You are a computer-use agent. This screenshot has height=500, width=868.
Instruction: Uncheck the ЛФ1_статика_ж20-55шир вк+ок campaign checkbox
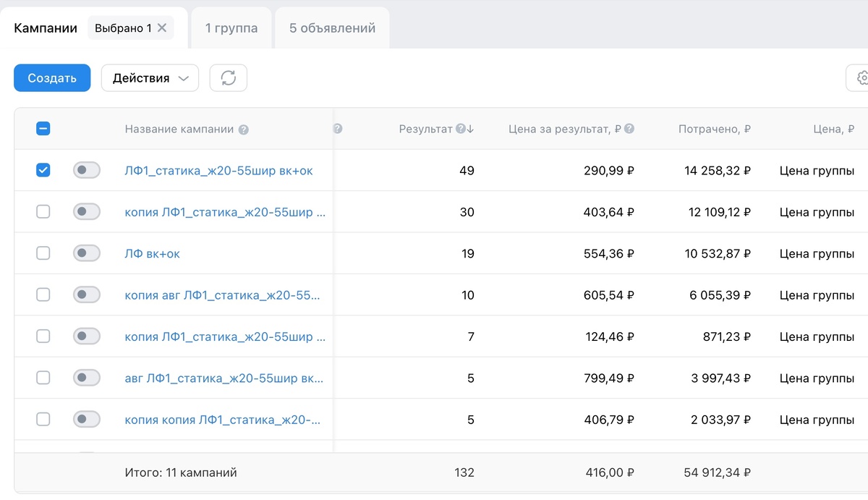[x=43, y=171]
